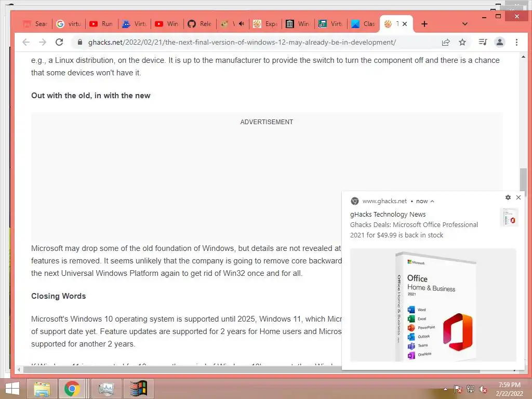Expand the tab search dropdown arrow
Screen dimensions: 532x399
point(465,24)
